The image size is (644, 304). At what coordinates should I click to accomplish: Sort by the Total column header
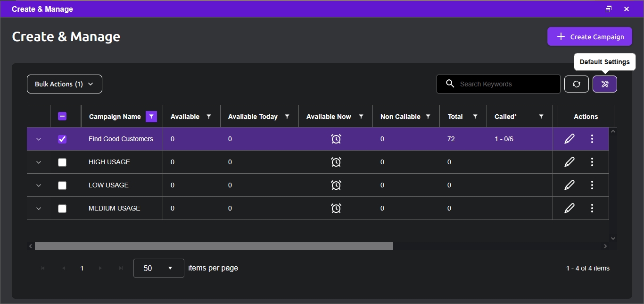[x=455, y=117]
